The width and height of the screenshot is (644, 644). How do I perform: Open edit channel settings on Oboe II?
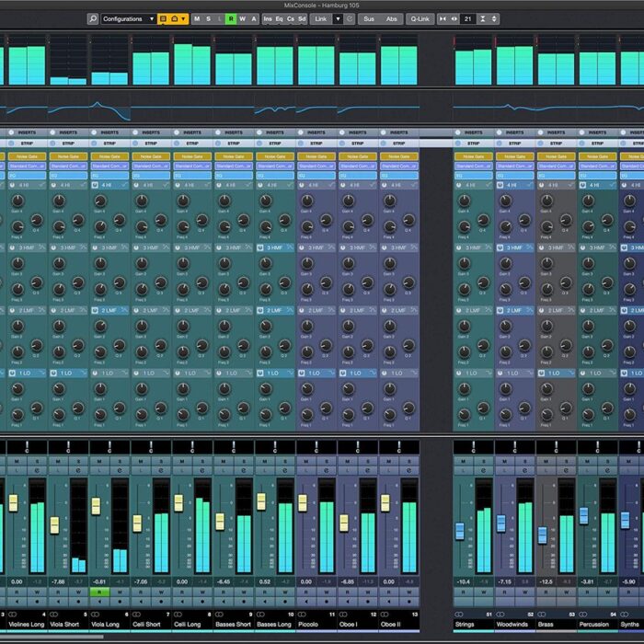(x=409, y=471)
